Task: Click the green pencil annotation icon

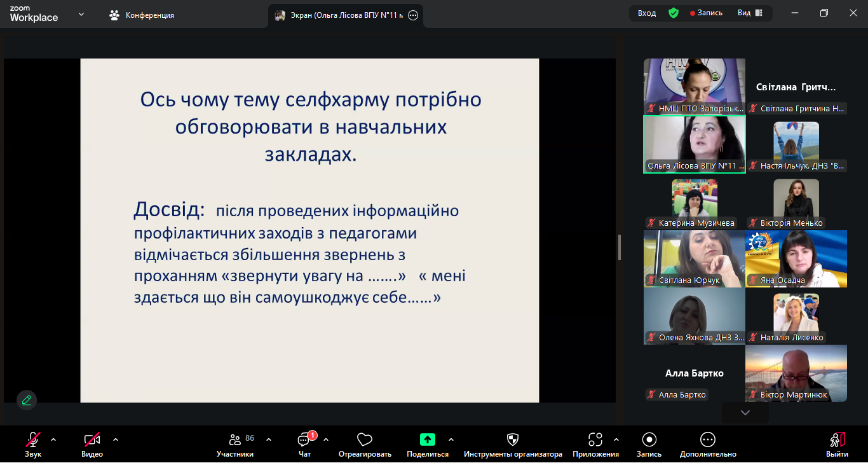Action: 27,400
